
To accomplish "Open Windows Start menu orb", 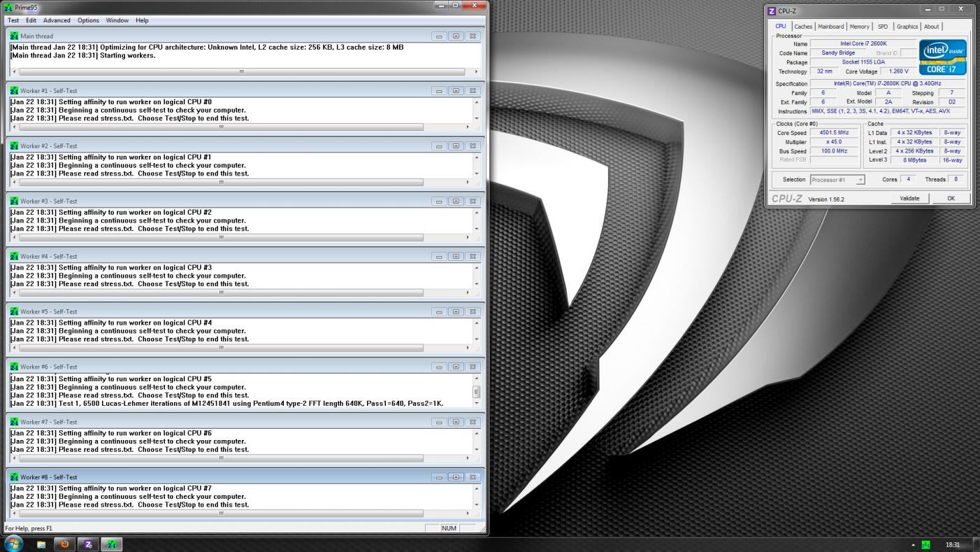I will coord(13,544).
